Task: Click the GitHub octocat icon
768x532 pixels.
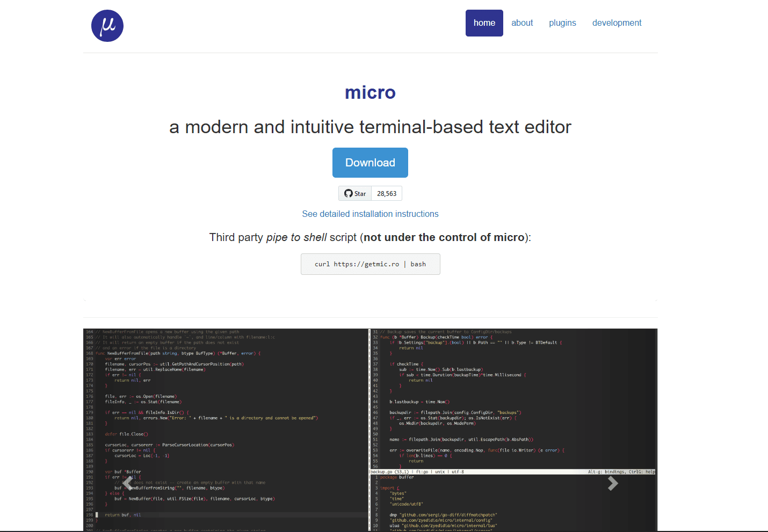Action: 349,193
